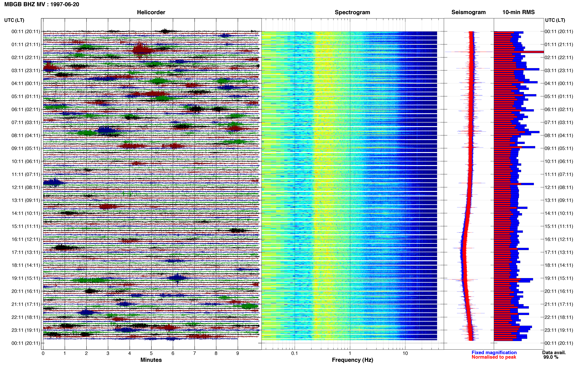The image size is (588, 368).
Task: Click the left time label '22:11 (18:11)'
Action: (x=26, y=317)
